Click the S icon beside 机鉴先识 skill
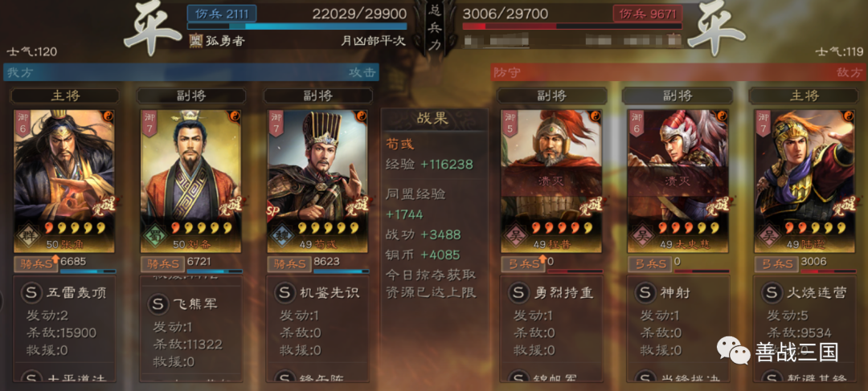Image resolution: width=868 pixels, height=391 pixels. click(x=285, y=293)
